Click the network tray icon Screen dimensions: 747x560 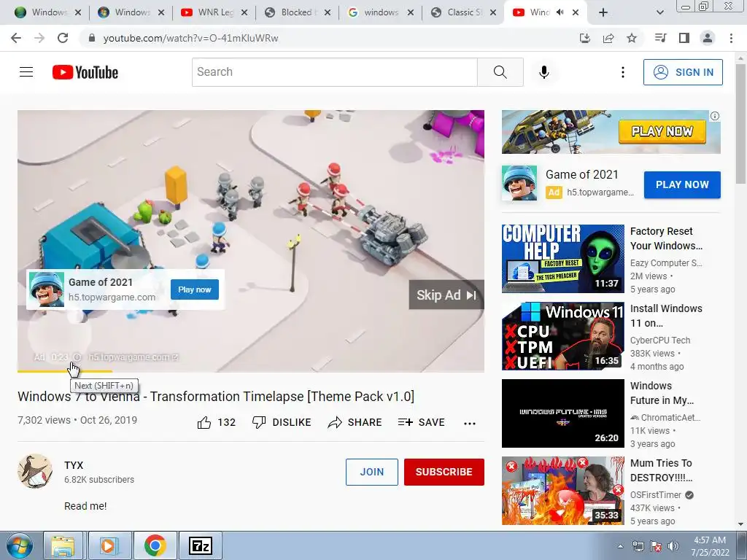tap(638, 546)
